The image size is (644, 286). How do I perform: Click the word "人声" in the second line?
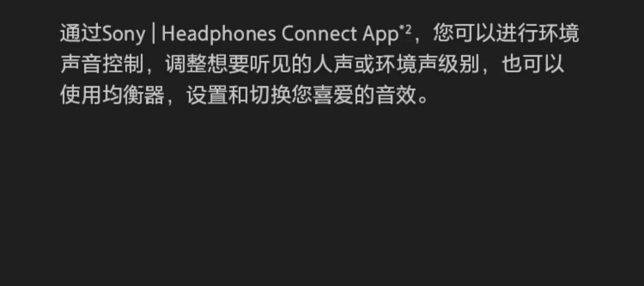[x=333, y=65]
